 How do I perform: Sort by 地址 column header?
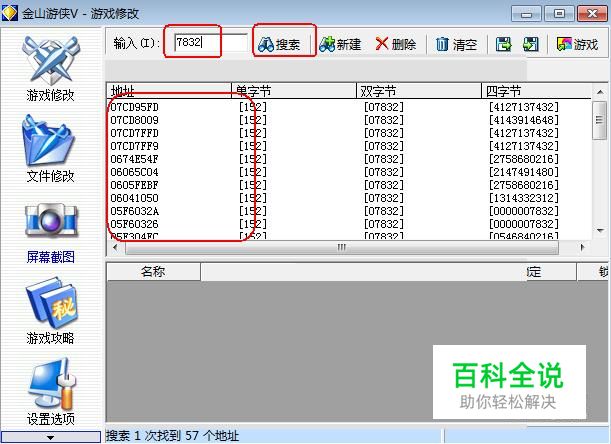[x=169, y=91]
